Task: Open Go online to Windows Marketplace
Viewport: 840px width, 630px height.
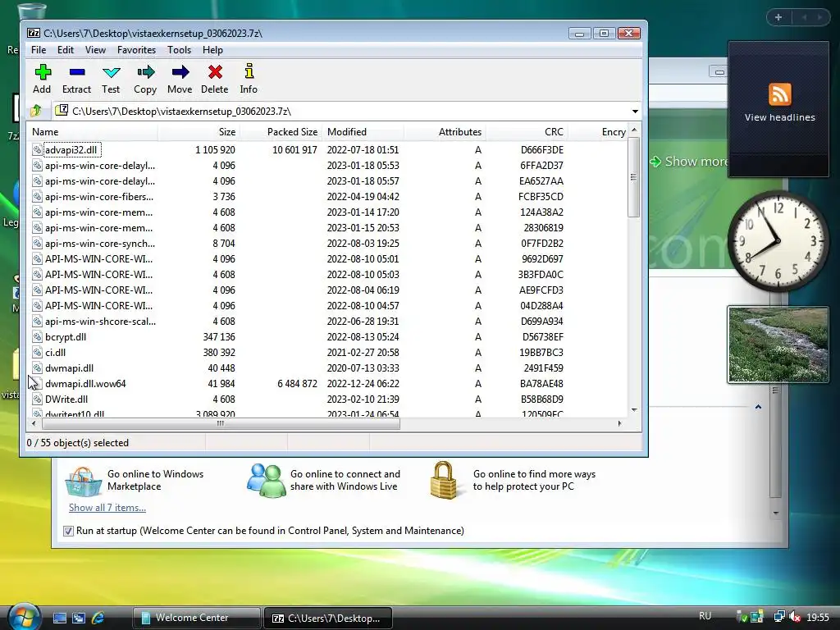Action: pyautogui.click(x=155, y=480)
